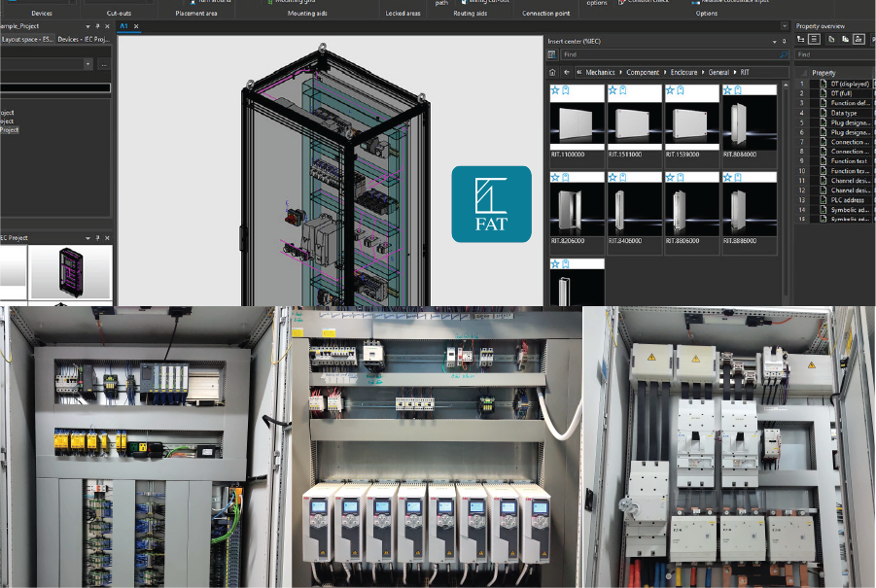
Task: Open the Insert center panel dropdown arrow
Action: click(774, 42)
